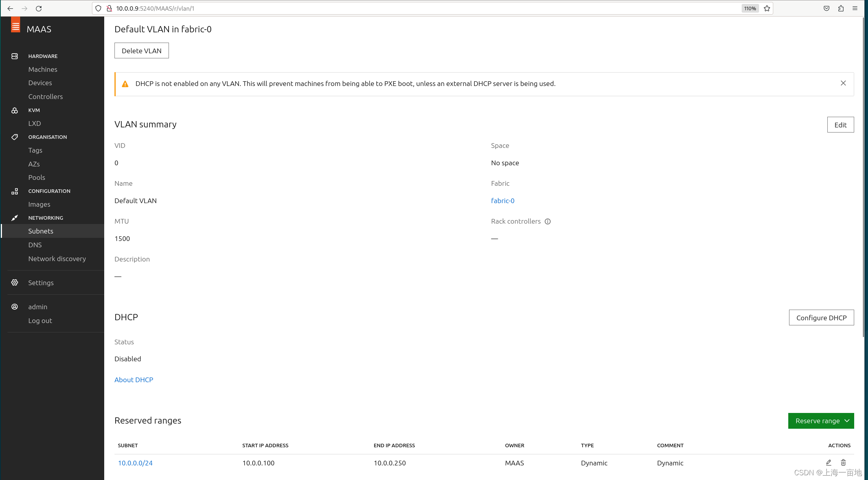Viewport: 868px width, 480px height.
Task: Open Controllers in sidebar
Action: coord(45,97)
